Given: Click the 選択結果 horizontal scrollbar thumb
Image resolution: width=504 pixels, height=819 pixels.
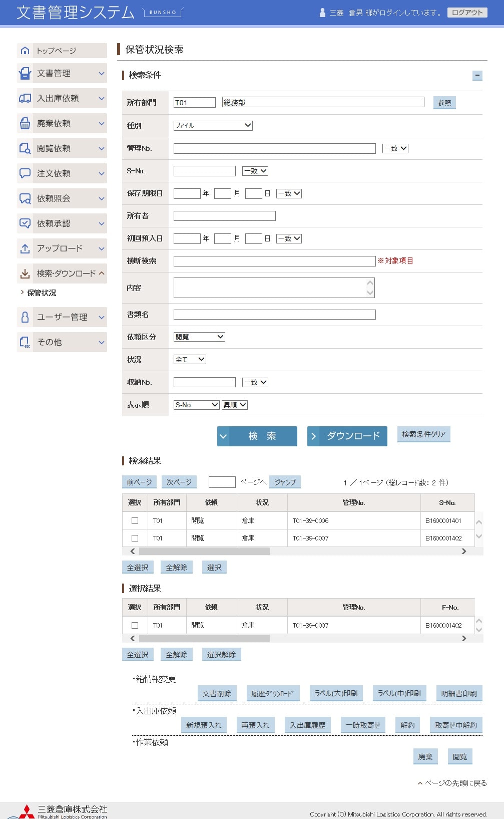Looking at the screenshot, I should [204, 638].
